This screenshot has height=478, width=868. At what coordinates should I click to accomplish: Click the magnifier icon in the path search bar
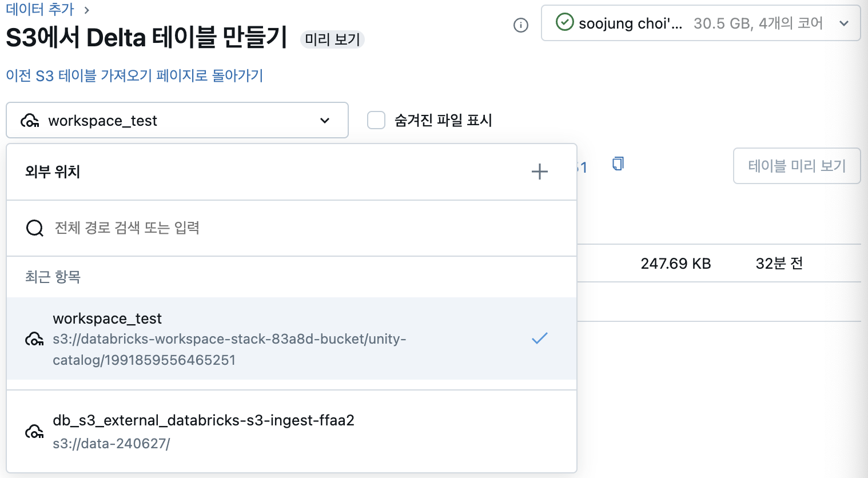coord(34,228)
